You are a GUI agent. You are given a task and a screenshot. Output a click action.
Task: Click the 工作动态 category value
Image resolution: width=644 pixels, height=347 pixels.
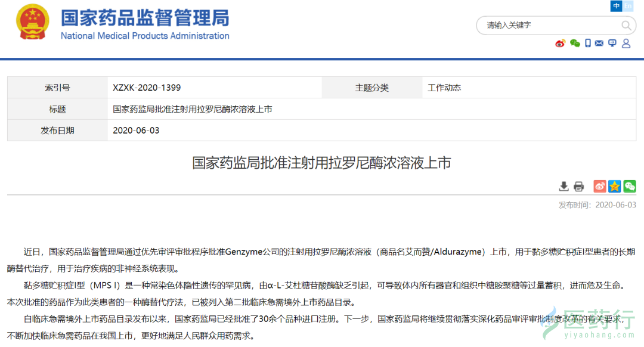click(x=444, y=88)
